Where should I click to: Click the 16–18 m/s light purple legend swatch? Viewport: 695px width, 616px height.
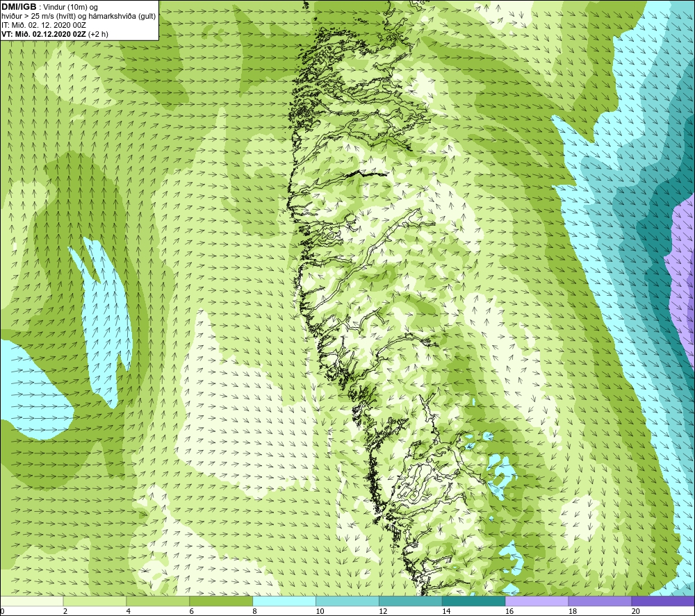click(537, 601)
